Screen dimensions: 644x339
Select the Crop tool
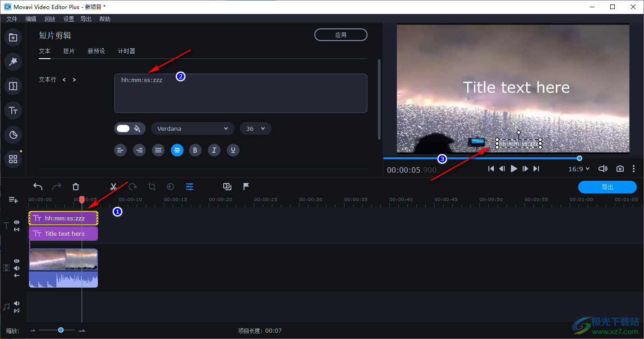[x=152, y=187]
